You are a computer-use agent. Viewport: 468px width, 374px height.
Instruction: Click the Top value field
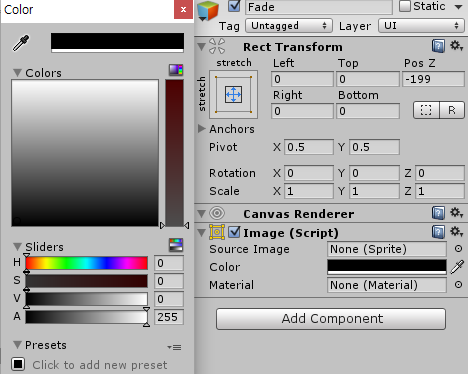368,79
